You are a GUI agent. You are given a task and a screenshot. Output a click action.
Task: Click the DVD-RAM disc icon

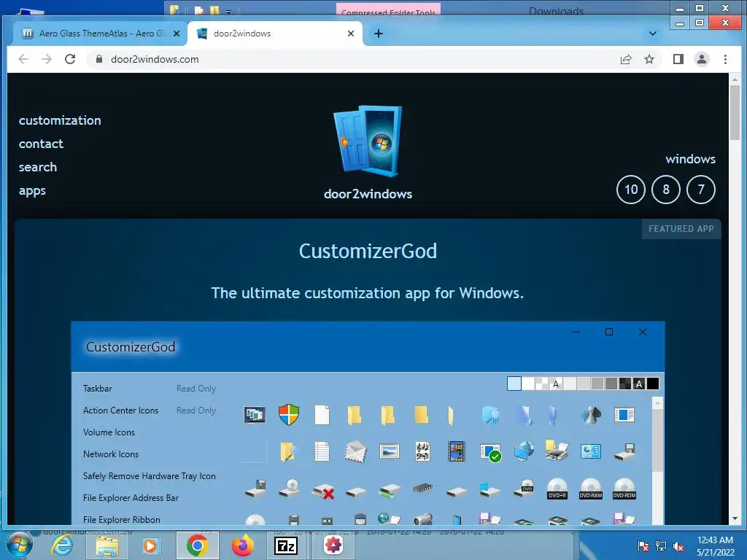tap(591, 489)
